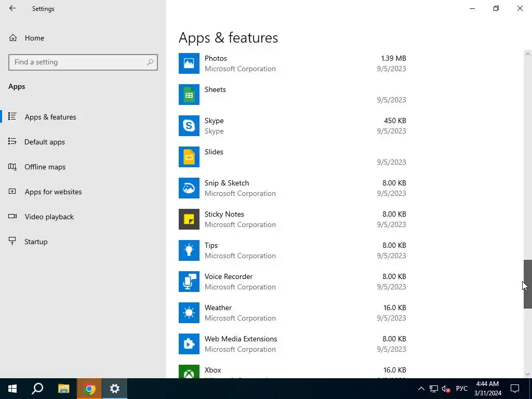Focus the Find a setting search box
This screenshot has height=399, width=532.
point(83,62)
